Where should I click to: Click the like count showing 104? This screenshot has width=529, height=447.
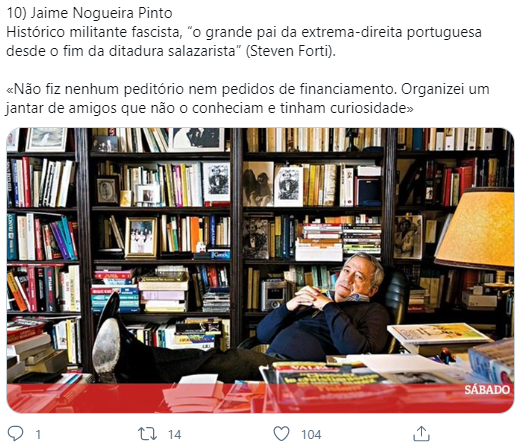311,435
